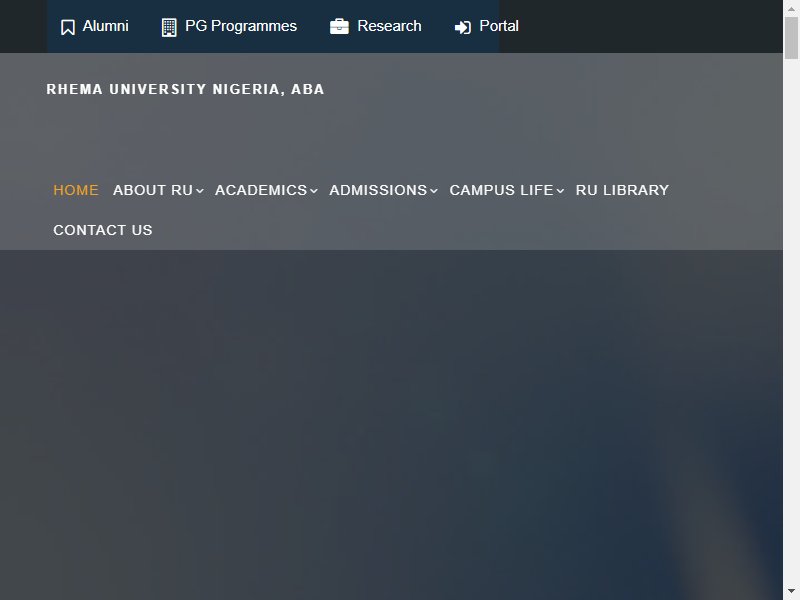Click the Alumni bookmark icon
This screenshot has height=600, width=800.
68,28
